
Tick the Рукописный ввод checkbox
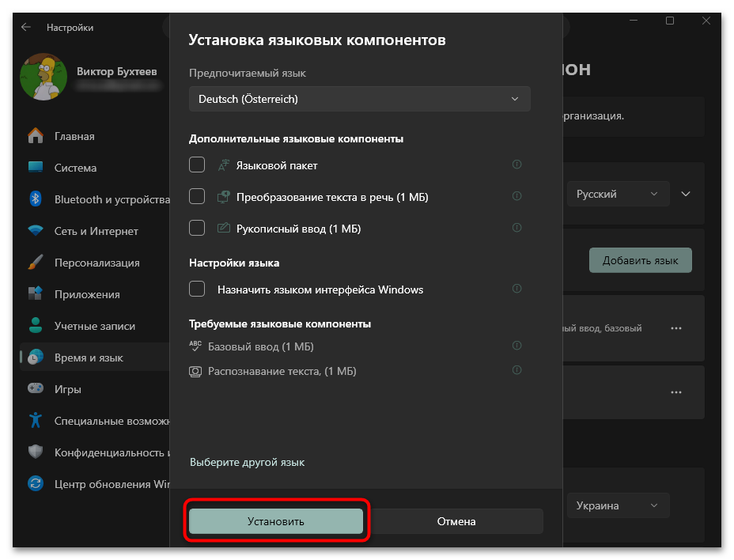(197, 228)
